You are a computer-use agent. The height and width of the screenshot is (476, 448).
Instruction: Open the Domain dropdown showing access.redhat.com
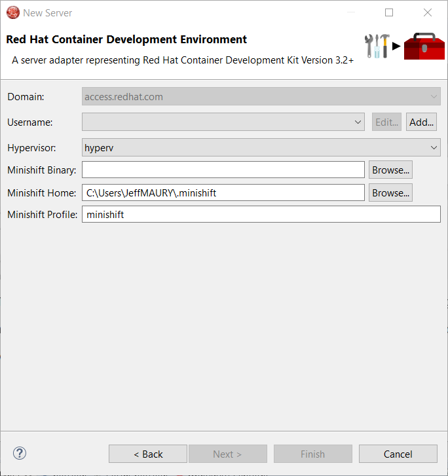(261, 97)
